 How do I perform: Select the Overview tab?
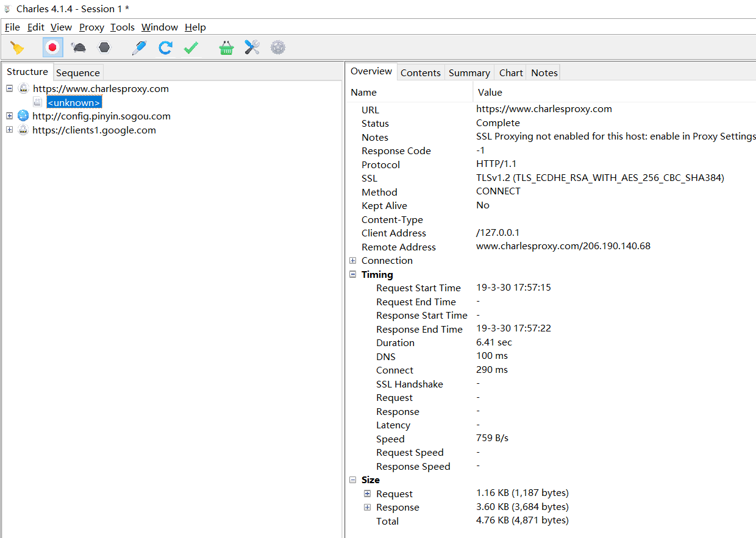click(x=371, y=71)
